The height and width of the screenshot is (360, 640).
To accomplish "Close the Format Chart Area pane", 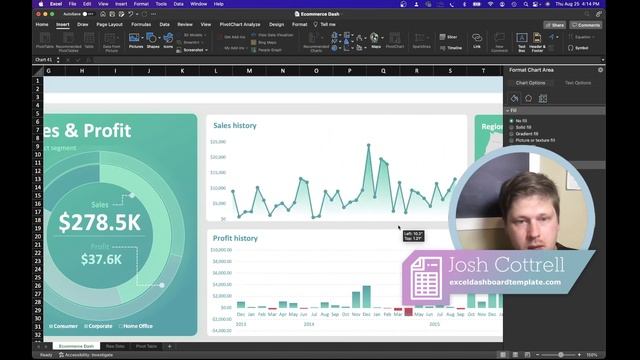I will point(600,70).
